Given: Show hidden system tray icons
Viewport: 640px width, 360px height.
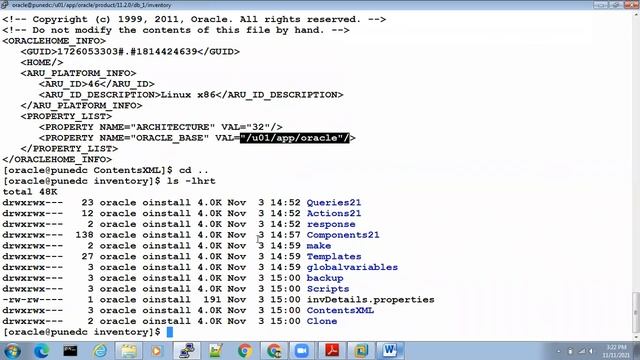Looking at the screenshot, I should tap(558, 351).
